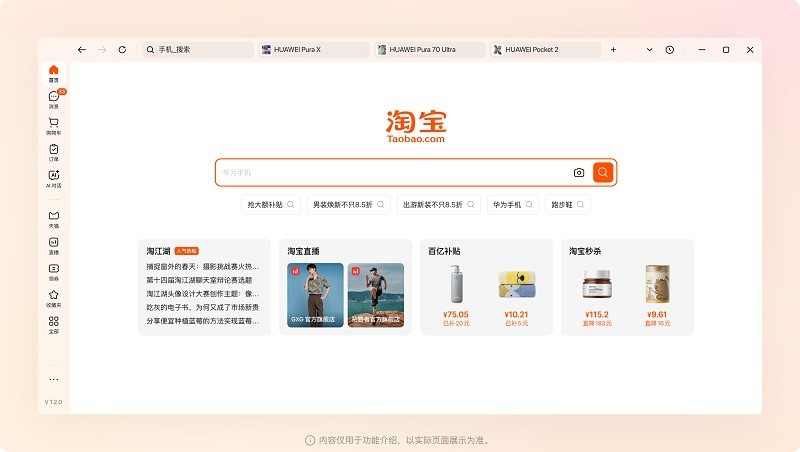Select the 跑步鞋 suggestion chip
Screen dimensions: 800x452
567,205
